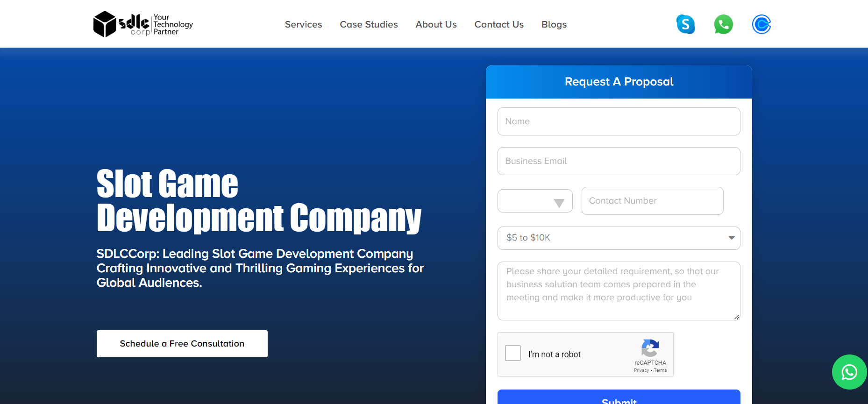This screenshot has width=868, height=404.
Task: Click Schedule a Free Consultation button
Action: (182, 344)
